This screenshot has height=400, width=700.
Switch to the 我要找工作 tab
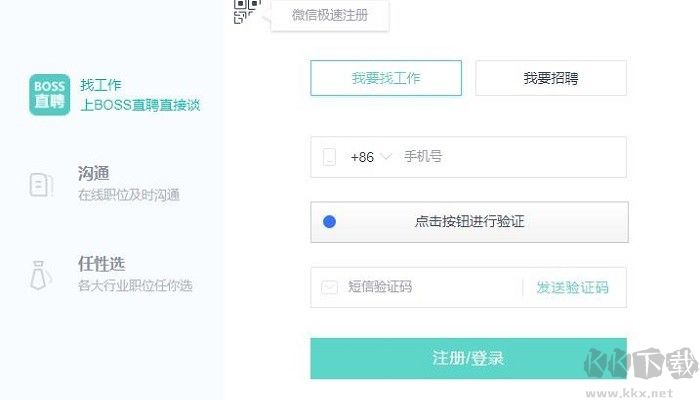tap(386, 78)
